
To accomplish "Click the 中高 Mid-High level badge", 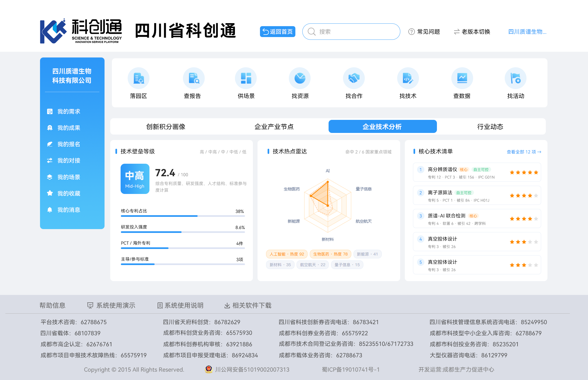I will click(135, 179).
